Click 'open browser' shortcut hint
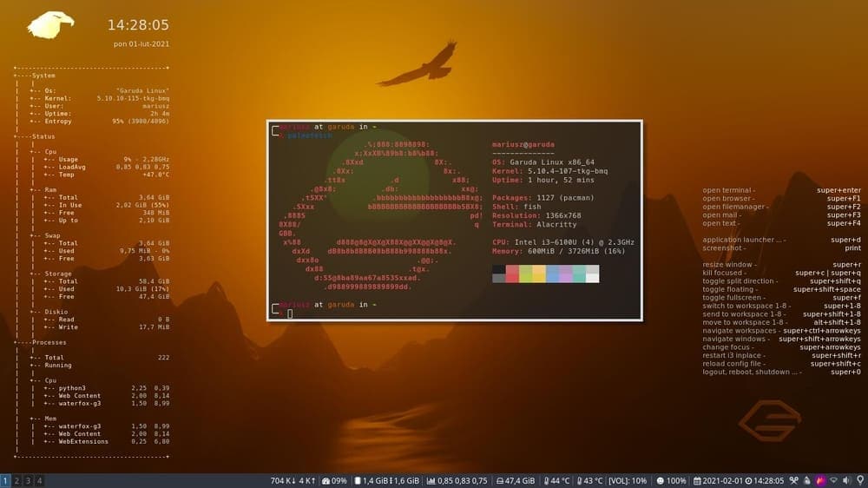This screenshot has width=868, height=488. tap(782, 198)
